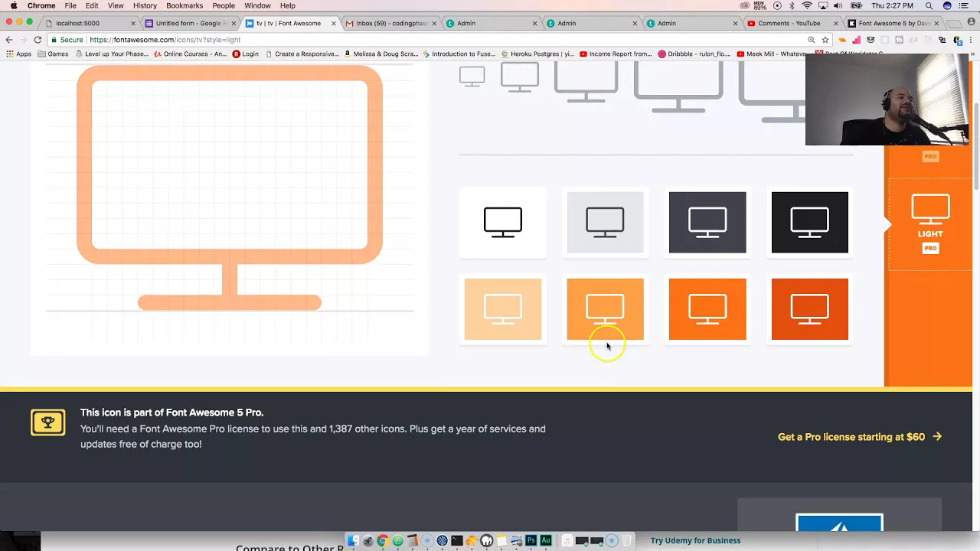This screenshot has height=551, width=980.
Task: Open the Apps bookmarks shortcut
Action: 18,54
